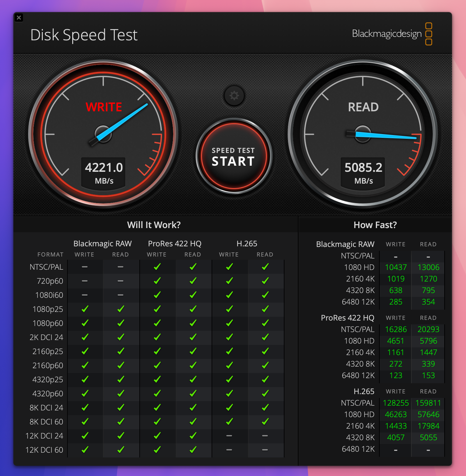The image size is (466, 476).
Task: Click 1080p25 Blackmagic RAW write checkmark
Action: 85,309
